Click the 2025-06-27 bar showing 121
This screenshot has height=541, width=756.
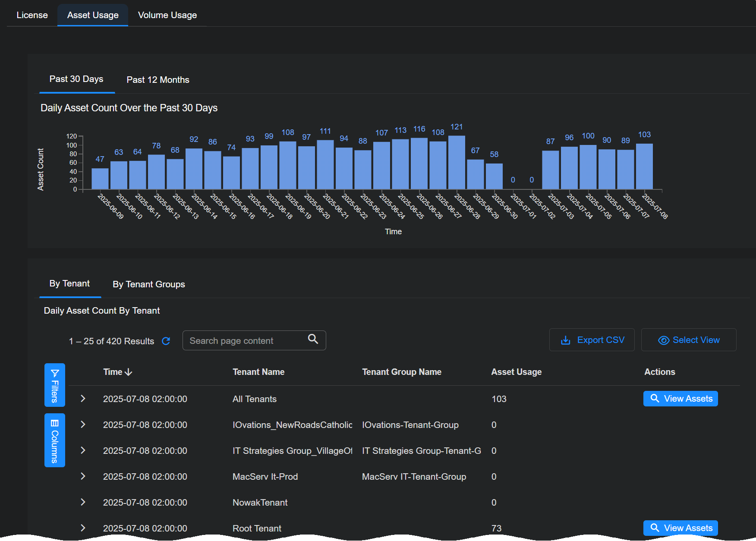coord(457,163)
